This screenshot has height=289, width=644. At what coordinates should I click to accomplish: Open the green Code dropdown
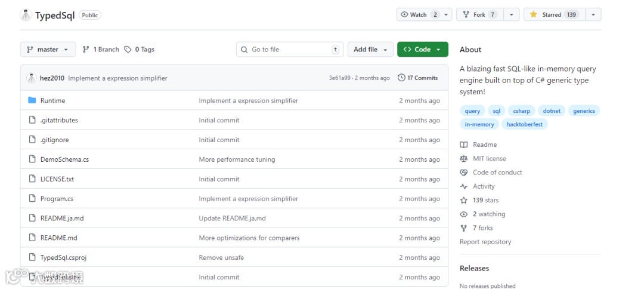[x=422, y=50]
